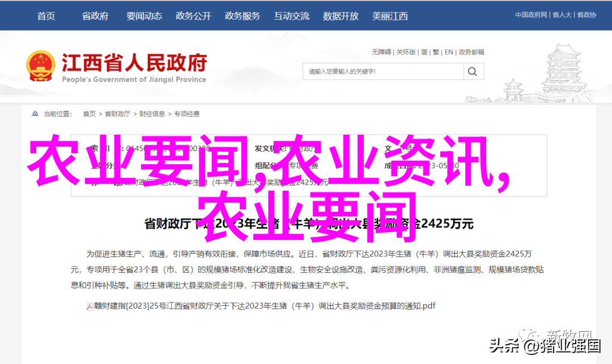Open 政务公开 menu item

[194, 16]
